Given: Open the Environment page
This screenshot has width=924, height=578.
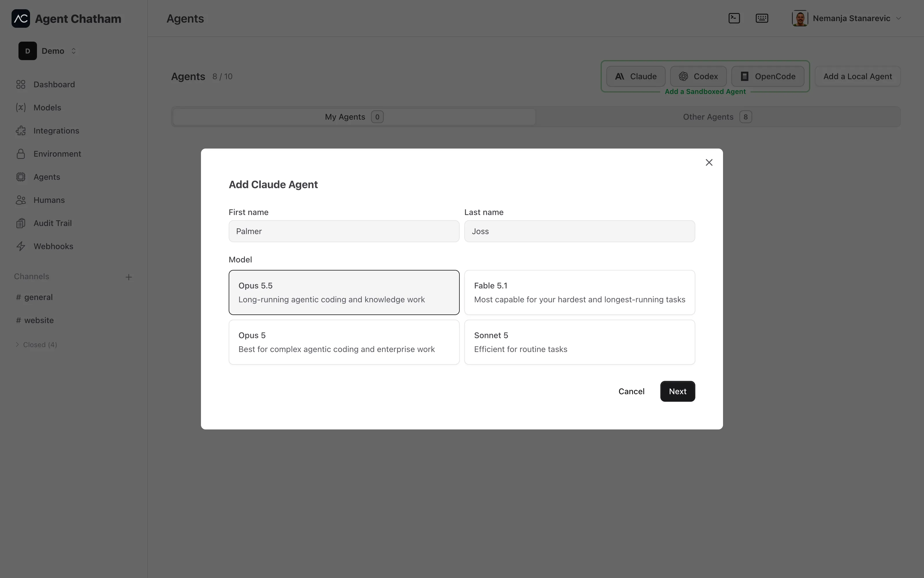Looking at the screenshot, I should [x=57, y=154].
